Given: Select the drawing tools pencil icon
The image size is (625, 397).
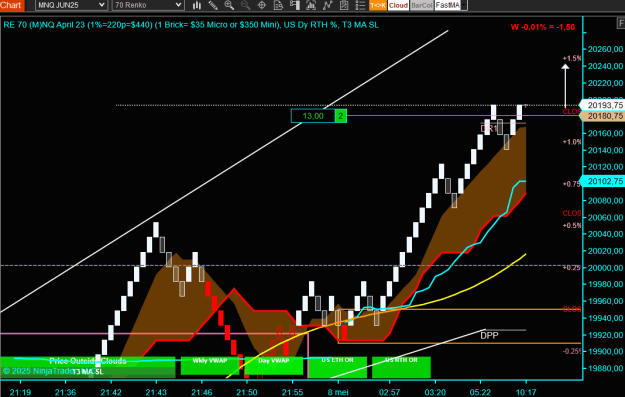Looking at the screenshot, I should pos(213,5).
